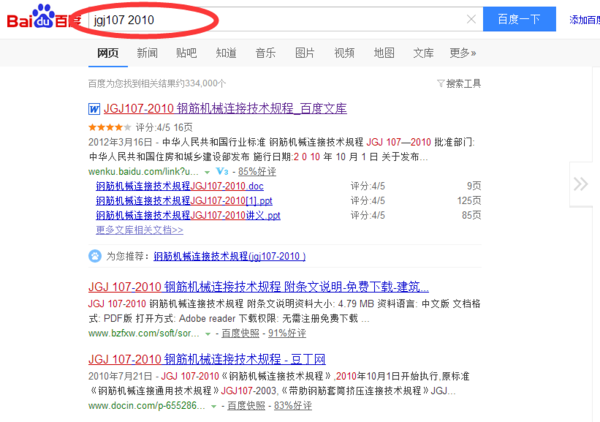Open the 83%好评 link

click(x=293, y=406)
